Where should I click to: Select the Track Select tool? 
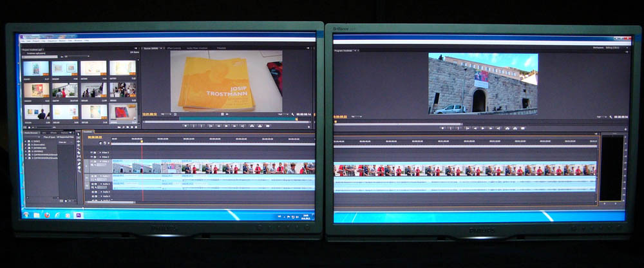point(79,138)
